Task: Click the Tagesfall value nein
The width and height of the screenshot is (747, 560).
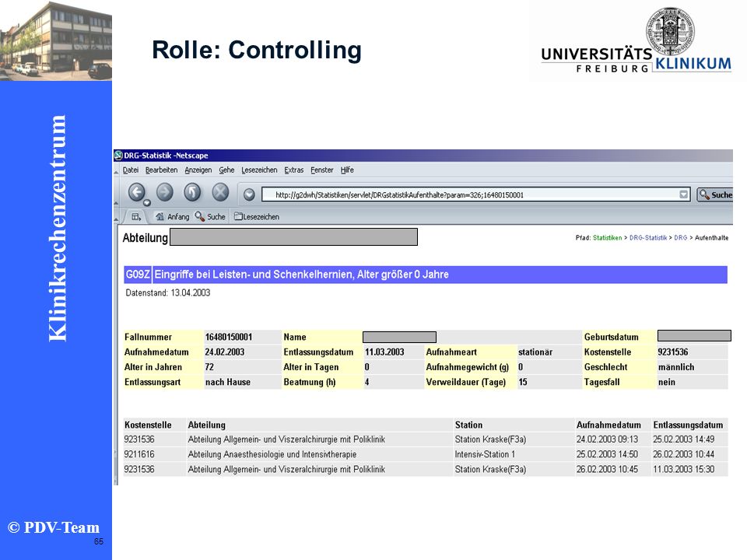Action: tap(667, 382)
